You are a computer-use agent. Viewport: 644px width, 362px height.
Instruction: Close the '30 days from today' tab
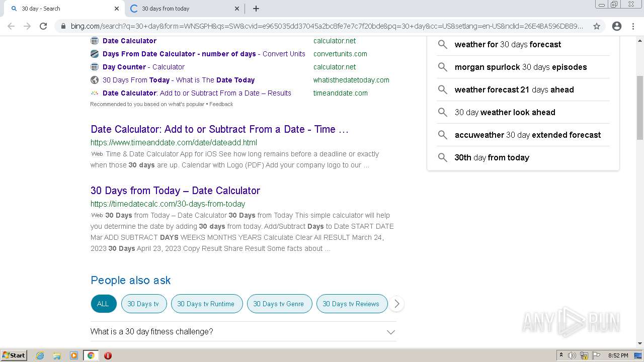tap(237, 9)
